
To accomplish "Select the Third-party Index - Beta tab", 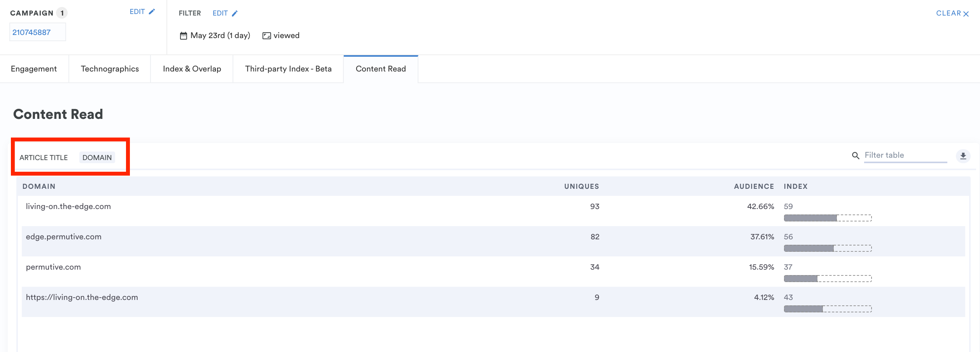I will 288,69.
